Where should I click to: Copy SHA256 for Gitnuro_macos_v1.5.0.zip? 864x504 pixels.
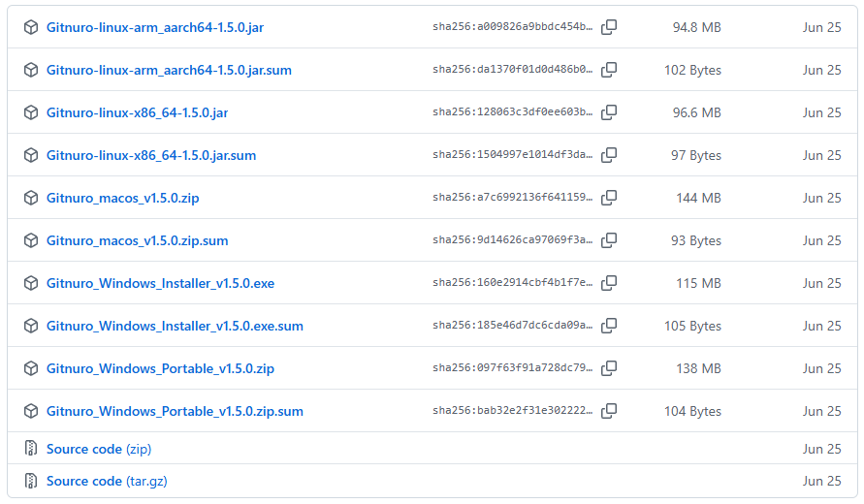click(x=609, y=198)
